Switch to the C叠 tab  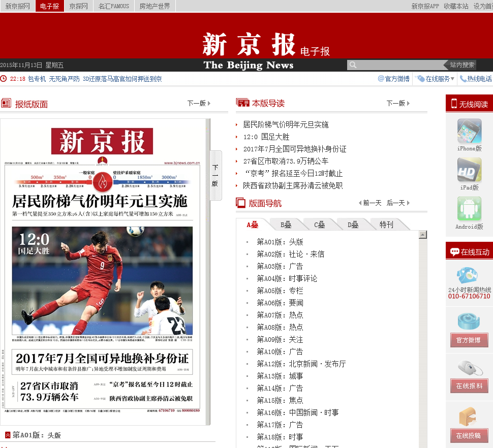(x=320, y=225)
